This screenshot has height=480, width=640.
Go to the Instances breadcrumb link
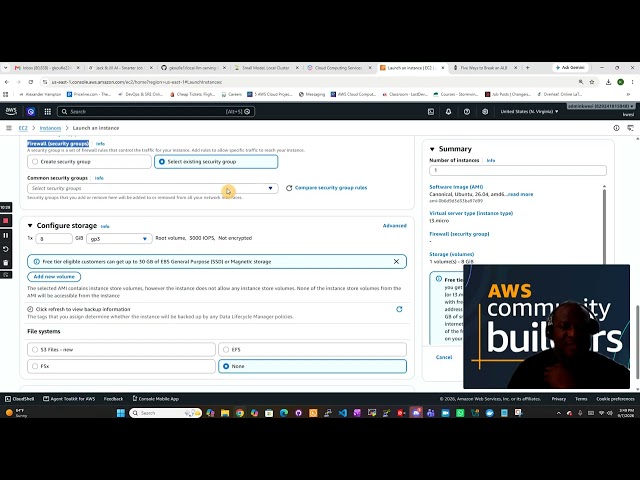pos(50,128)
